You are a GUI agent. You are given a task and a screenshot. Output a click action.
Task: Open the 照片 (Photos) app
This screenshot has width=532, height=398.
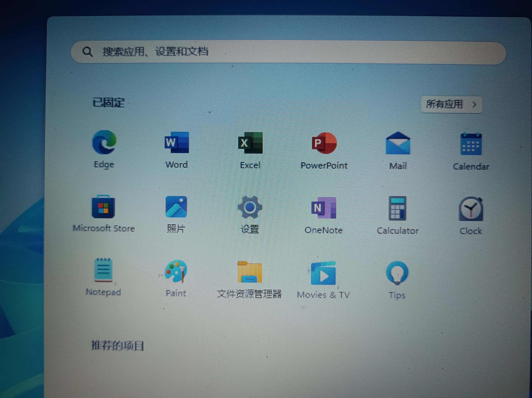(176, 207)
